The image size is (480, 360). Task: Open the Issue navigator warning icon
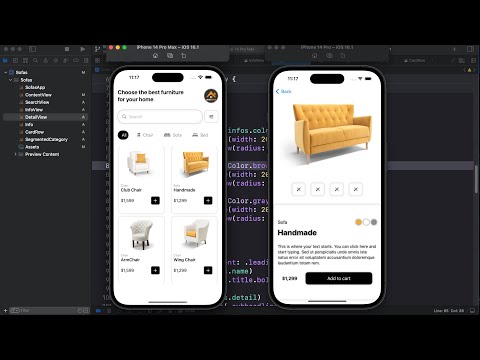tap(46, 60)
